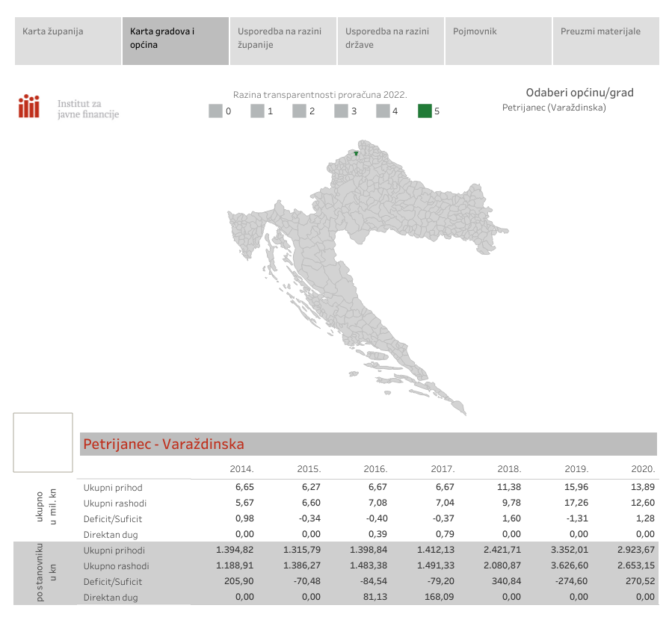Select transparency level 3 legend swatch
672x617 pixels.
tap(342, 111)
